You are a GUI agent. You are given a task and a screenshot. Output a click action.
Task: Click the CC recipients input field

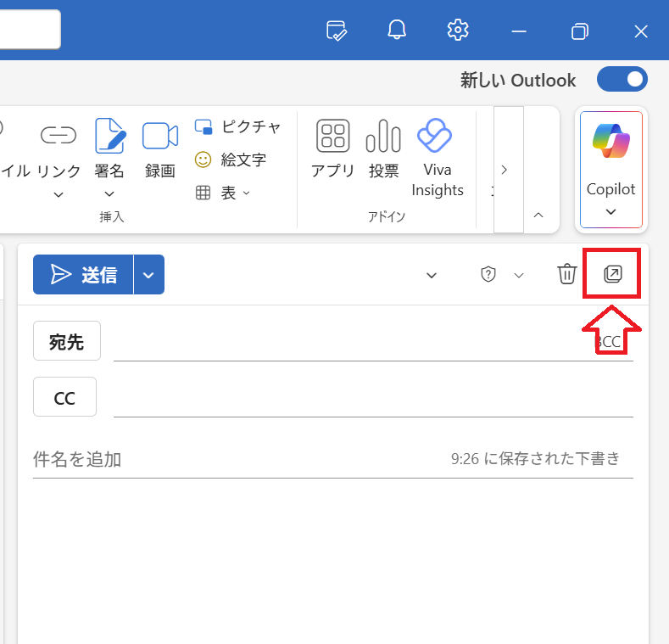pyautogui.click(x=373, y=398)
